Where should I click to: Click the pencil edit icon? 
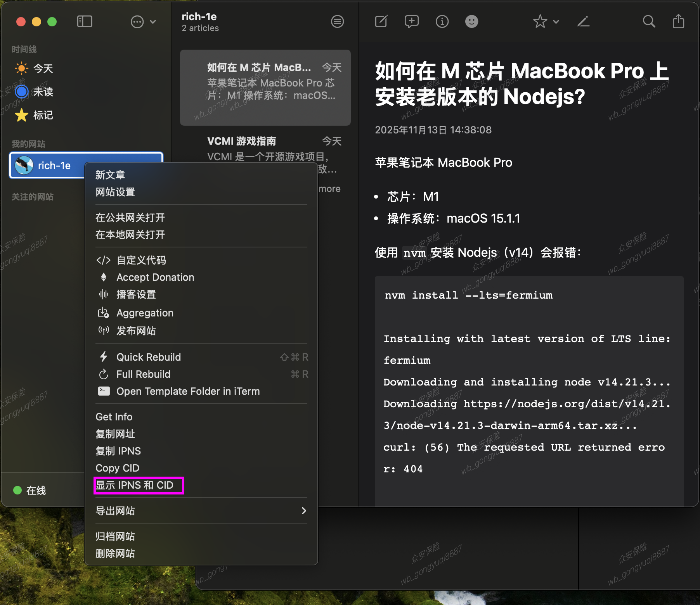583,21
